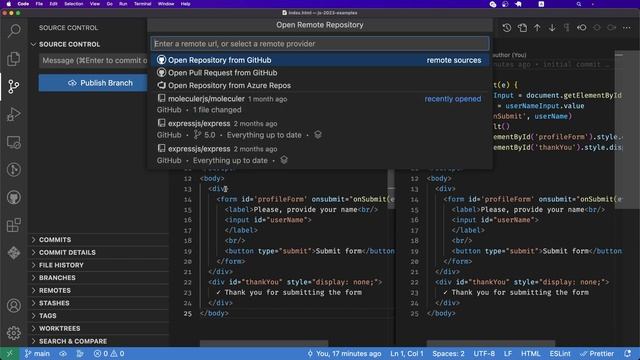Viewport: 640px width, 360px height.
Task: Click LF end of line selector
Action: (x=508, y=353)
